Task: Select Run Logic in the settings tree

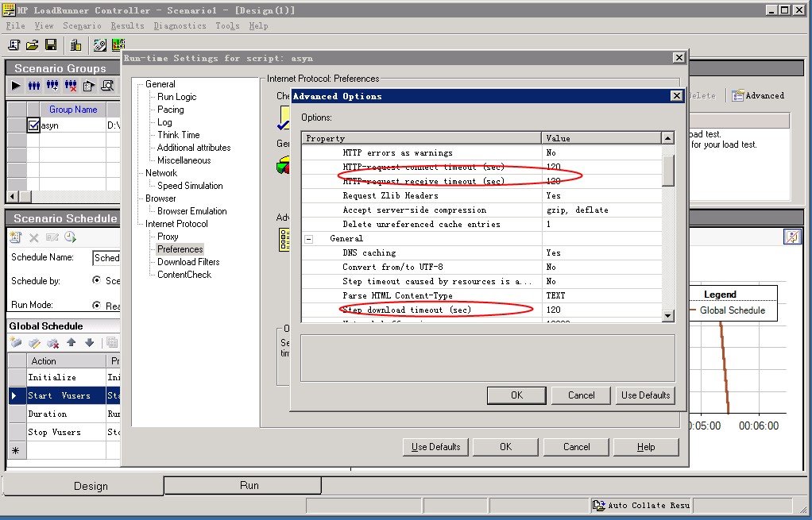Action: (176, 97)
